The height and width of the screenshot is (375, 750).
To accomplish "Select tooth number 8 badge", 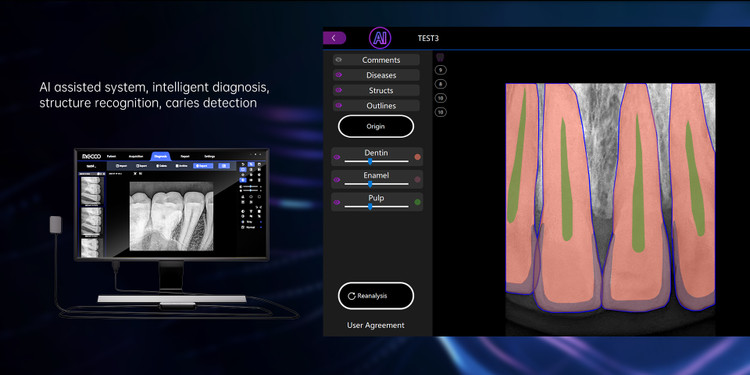I will tap(441, 84).
